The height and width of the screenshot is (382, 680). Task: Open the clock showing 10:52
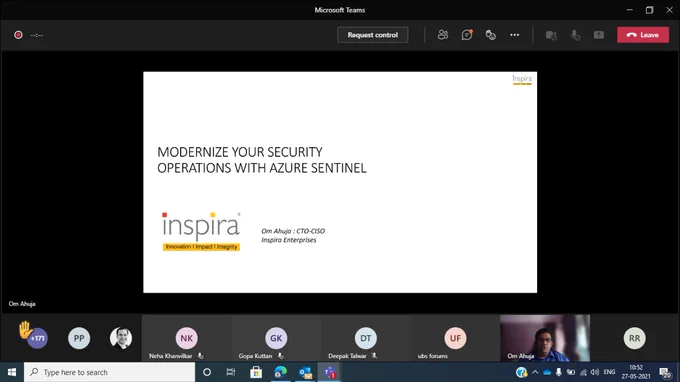(636, 372)
